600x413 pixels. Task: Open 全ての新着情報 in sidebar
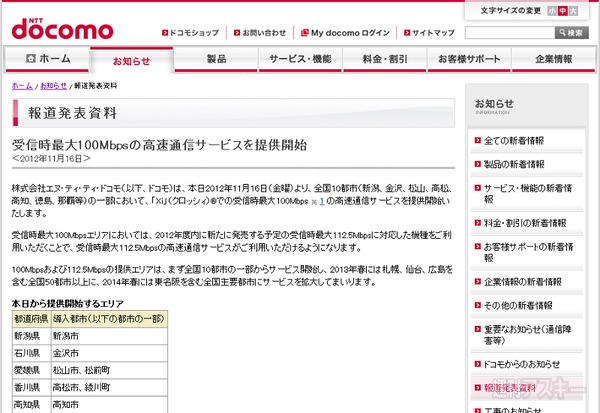[514, 141]
